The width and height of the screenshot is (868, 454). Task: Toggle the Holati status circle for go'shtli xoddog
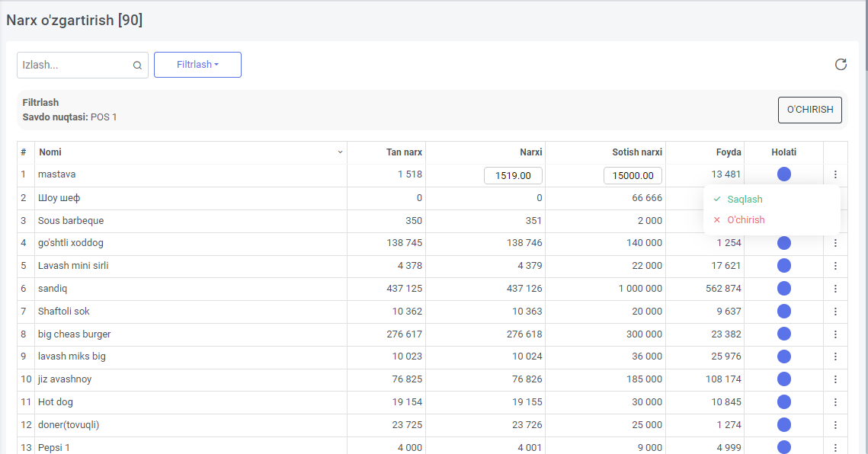[784, 243]
